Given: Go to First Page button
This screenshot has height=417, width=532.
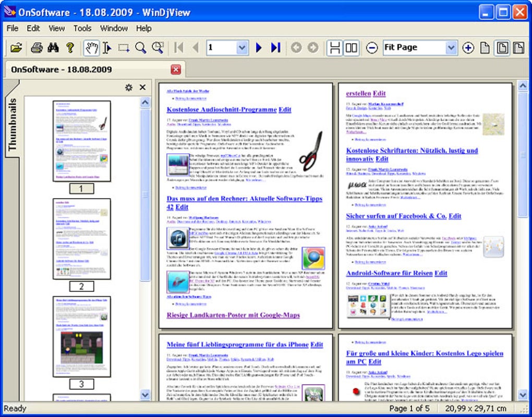Looking at the screenshot, I should tap(178, 48).
